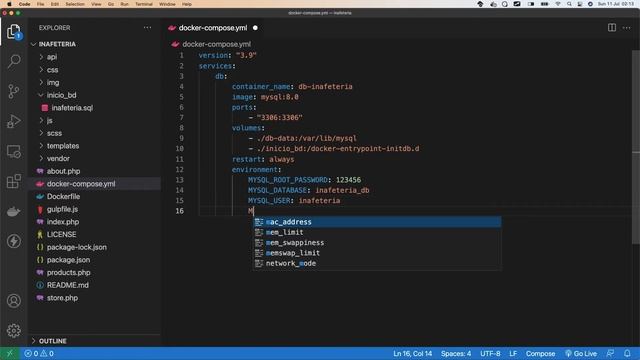
Task: Change indentation via Spaces: 4
Action: 456,353
